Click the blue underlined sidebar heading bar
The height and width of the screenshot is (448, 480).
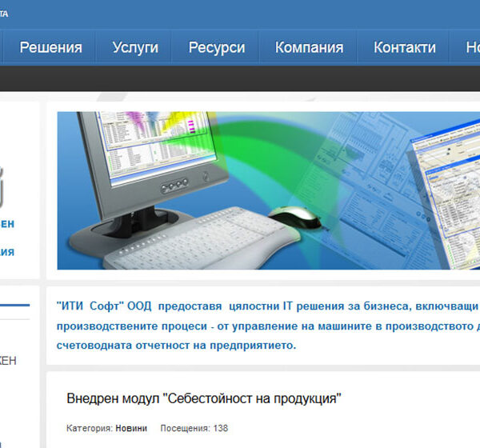click(x=14, y=306)
